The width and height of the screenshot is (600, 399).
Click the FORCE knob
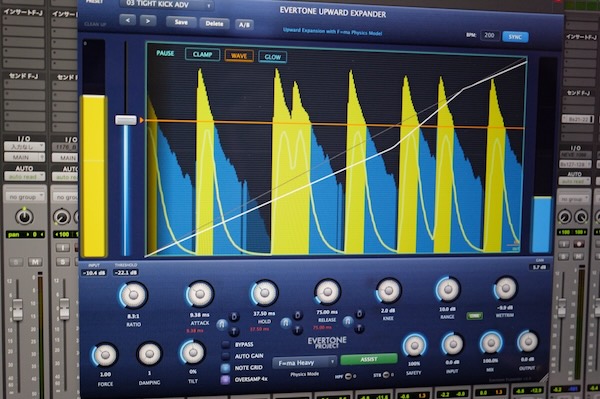105,355
